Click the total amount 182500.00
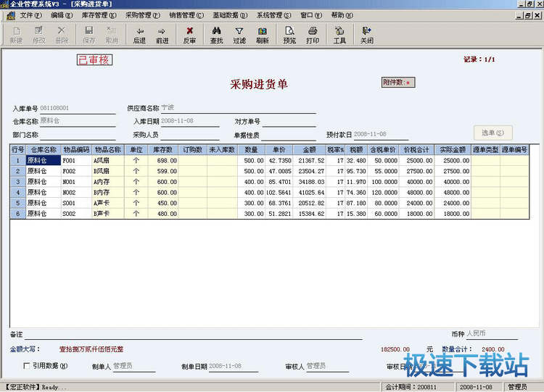 [395, 349]
